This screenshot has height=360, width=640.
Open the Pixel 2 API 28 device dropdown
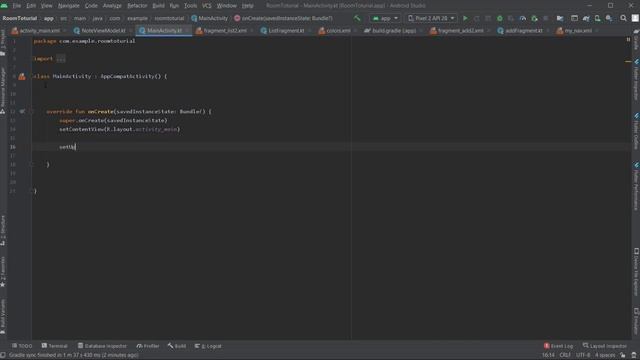click(431, 18)
